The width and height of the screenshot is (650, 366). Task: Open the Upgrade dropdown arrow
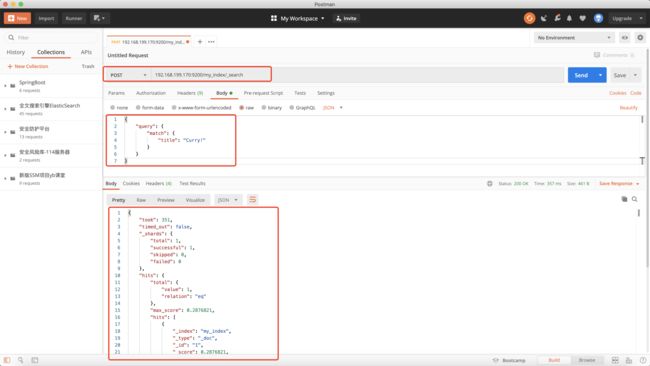[641, 18]
